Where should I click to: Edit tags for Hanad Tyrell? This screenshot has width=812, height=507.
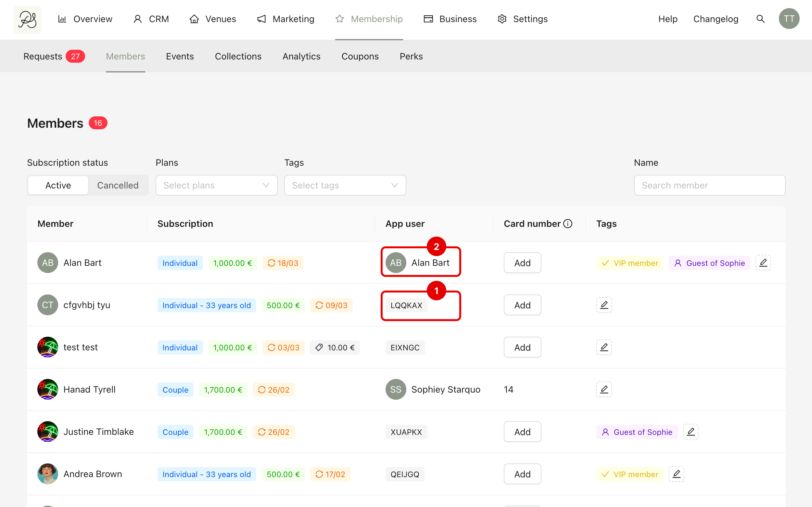tap(603, 390)
